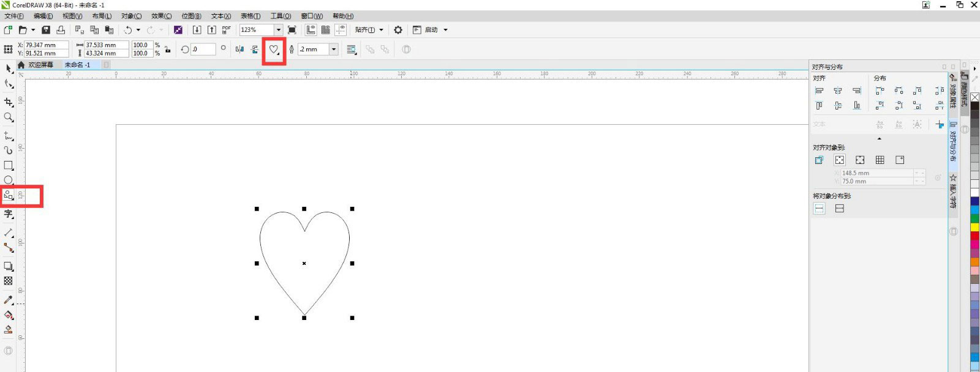Expand the 贴齐 snap-to dropdown

[381, 30]
